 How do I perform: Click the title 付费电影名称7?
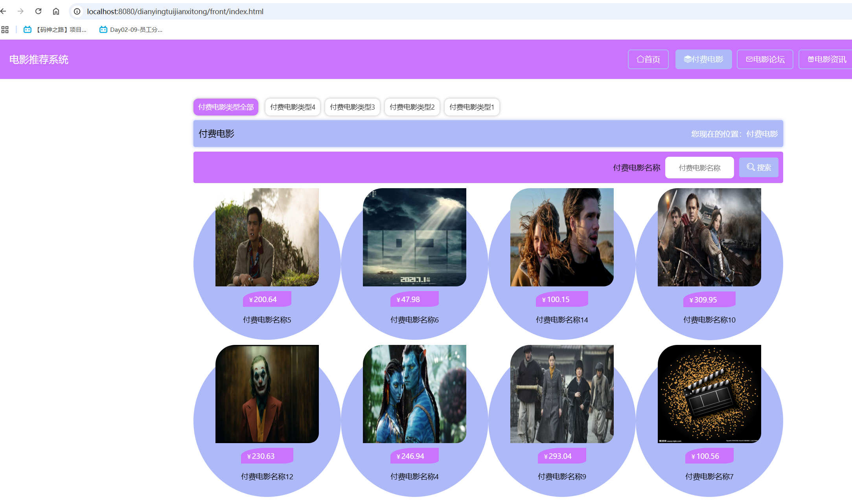click(709, 477)
